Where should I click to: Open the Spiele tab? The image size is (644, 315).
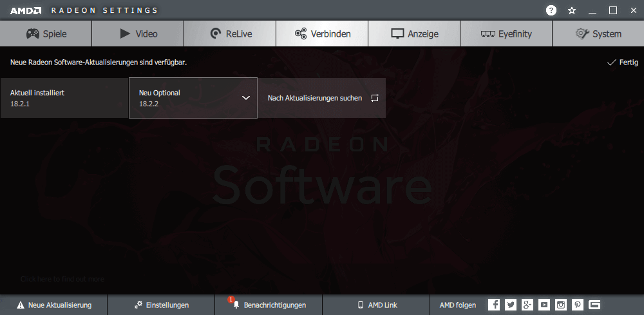click(x=46, y=33)
